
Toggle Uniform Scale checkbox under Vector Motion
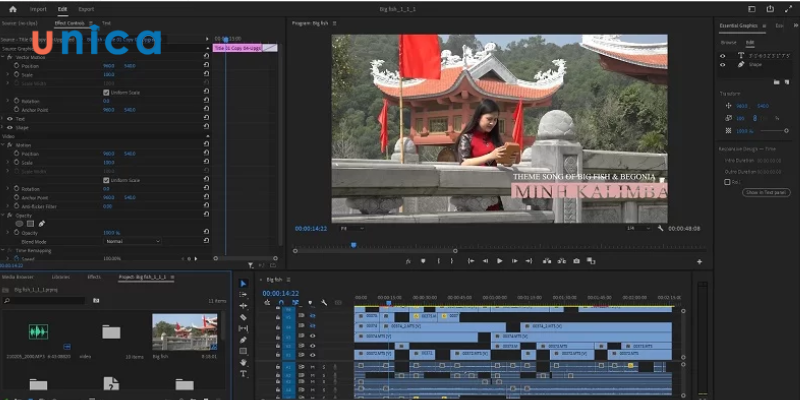pos(106,92)
